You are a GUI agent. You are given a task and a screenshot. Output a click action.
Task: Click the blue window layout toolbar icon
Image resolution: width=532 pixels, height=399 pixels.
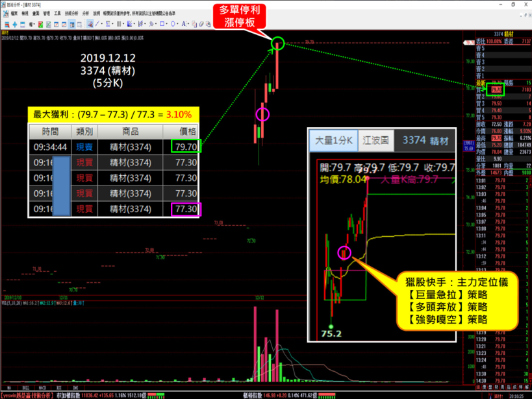point(23,25)
